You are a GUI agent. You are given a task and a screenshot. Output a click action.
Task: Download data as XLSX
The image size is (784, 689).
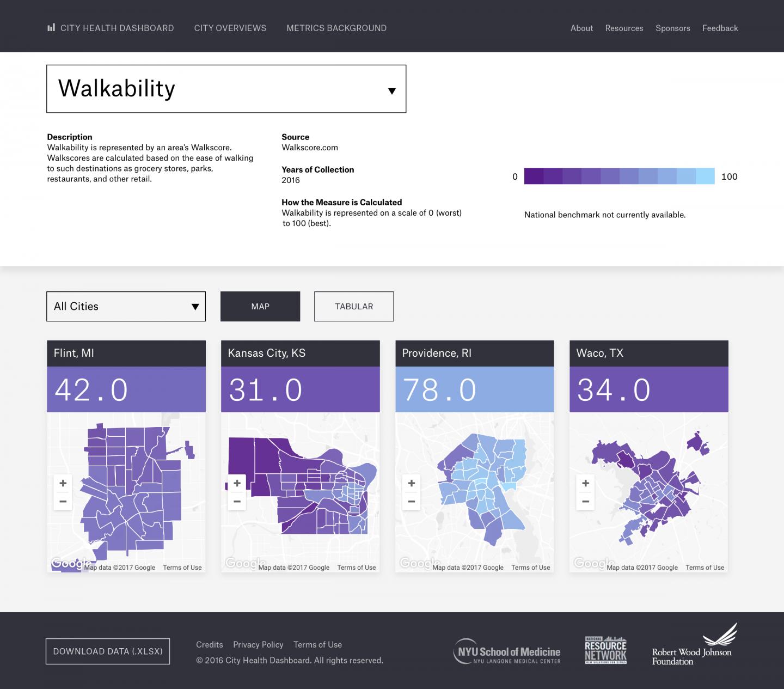[108, 651]
